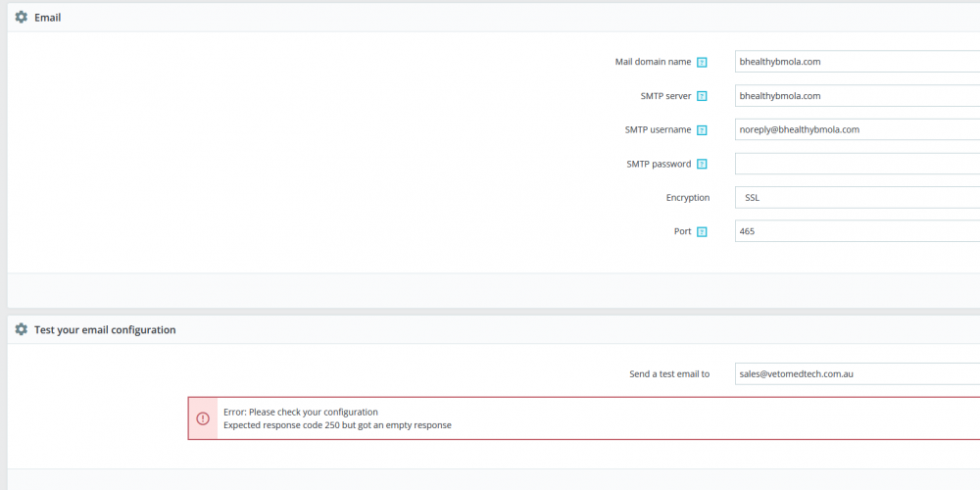The image size is (980, 490).
Task: Click the SMTP password label
Action: click(659, 164)
